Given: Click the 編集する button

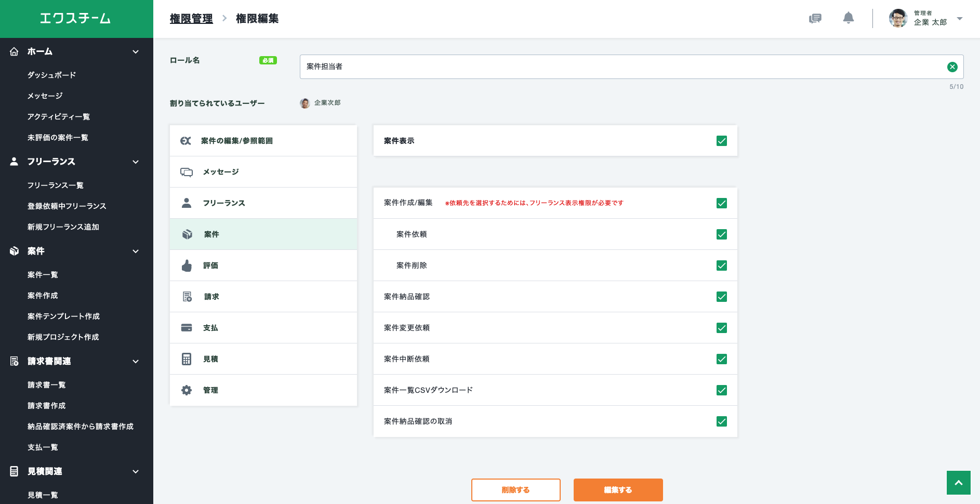Looking at the screenshot, I should point(618,490).
